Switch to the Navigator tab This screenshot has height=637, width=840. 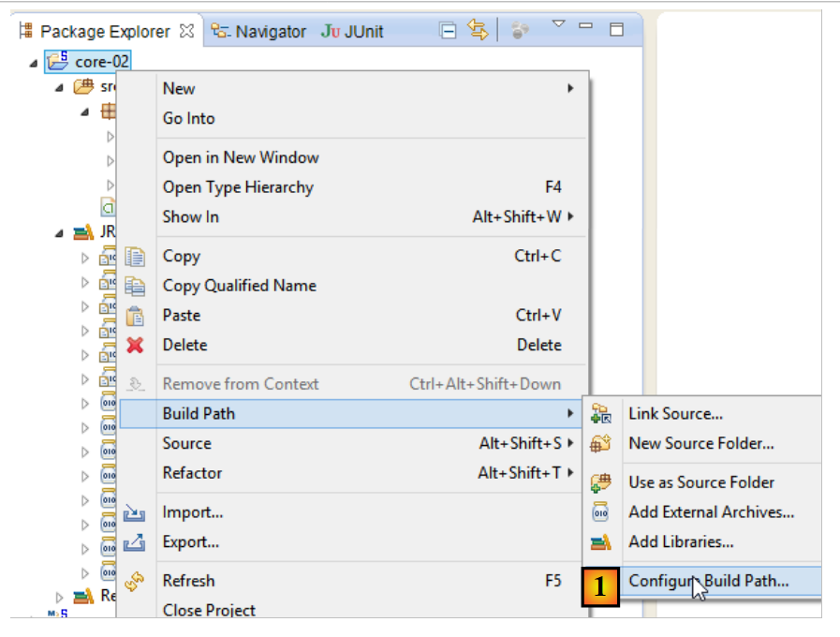coord(259,32)
